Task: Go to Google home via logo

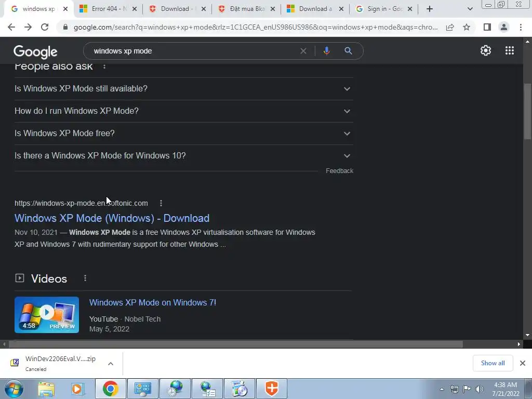Action: [35, 51]
